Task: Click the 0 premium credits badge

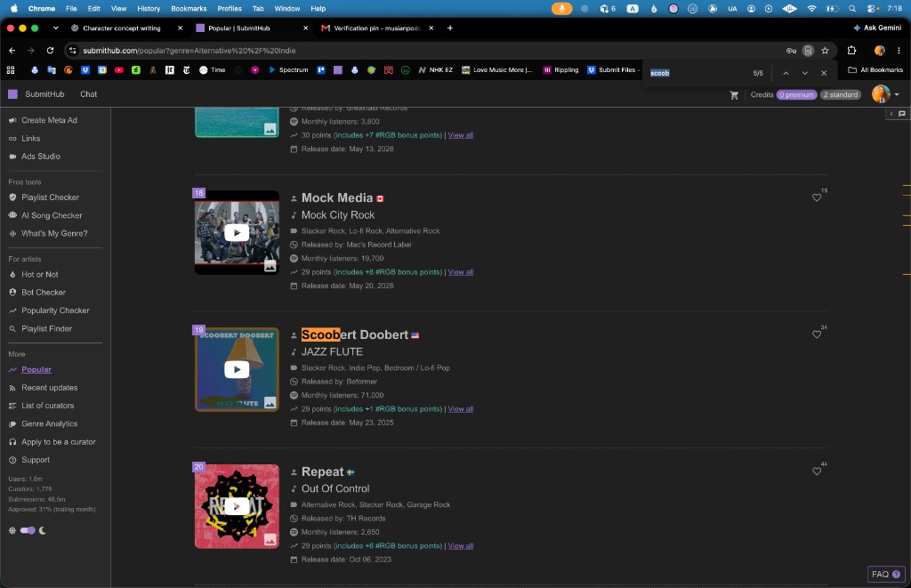Action: click(x=796, y=94)
